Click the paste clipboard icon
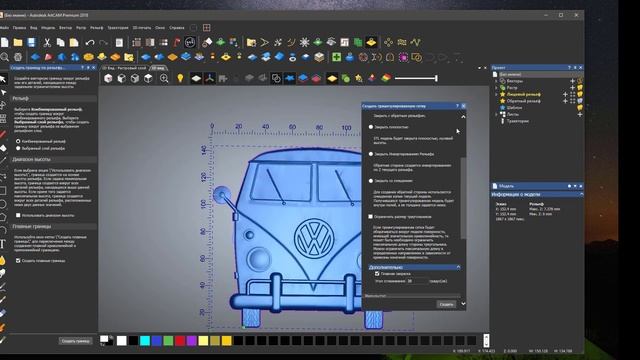 point(74,42)
